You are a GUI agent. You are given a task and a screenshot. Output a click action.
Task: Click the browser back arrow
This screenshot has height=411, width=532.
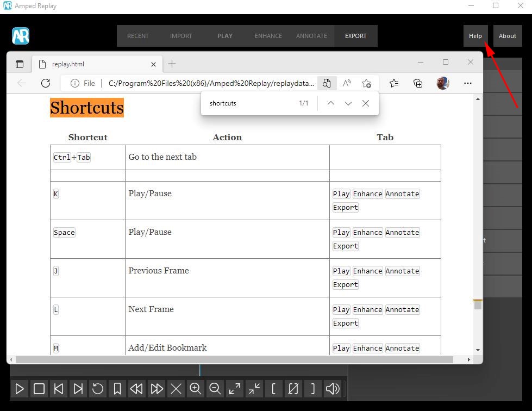22,83
